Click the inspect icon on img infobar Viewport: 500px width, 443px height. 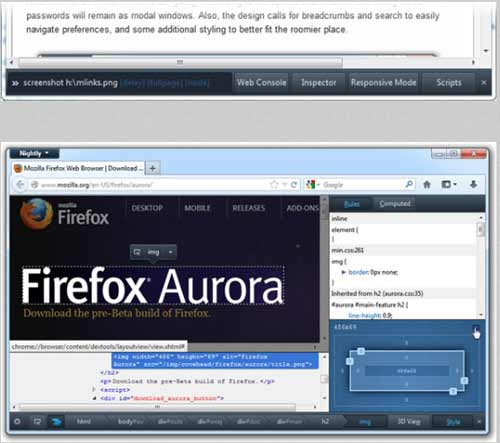137,252
